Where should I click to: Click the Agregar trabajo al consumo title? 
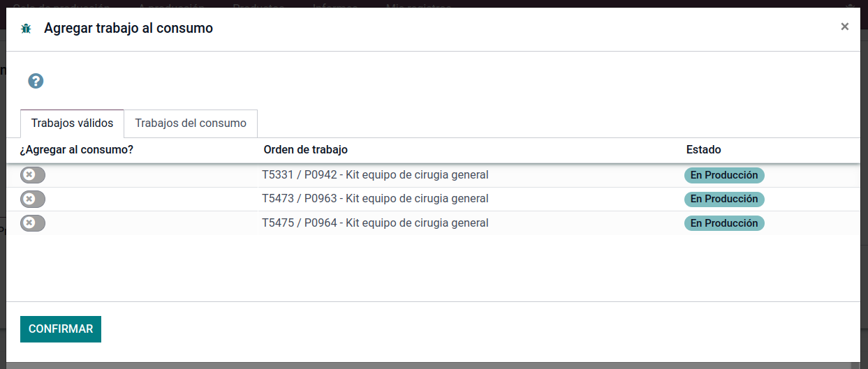pyautogui.click(x=128, y=29)
